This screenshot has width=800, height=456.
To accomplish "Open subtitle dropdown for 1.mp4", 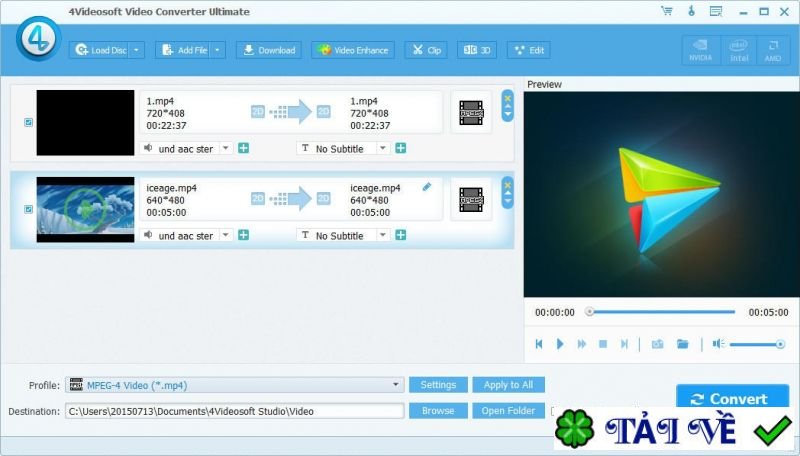I will click(382, 148).
